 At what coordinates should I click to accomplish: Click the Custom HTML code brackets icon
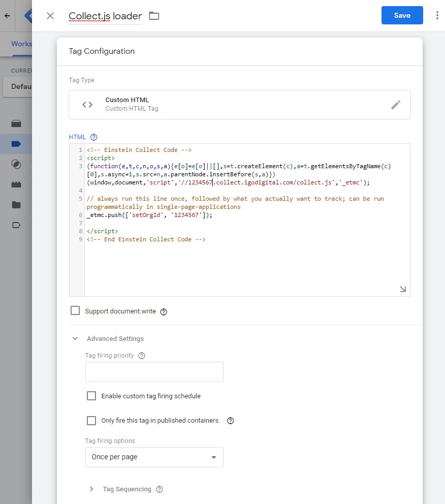(x=87, y=105)
